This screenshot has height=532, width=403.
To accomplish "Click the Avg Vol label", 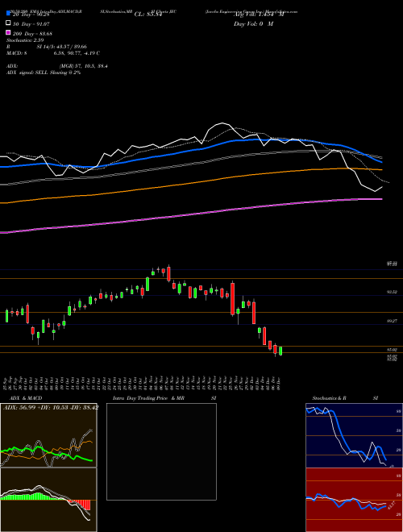I will tap(259, 15).
